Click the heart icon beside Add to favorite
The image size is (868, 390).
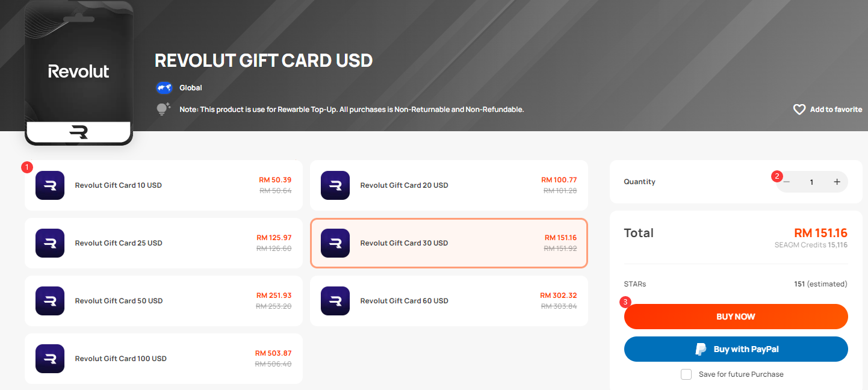point(799,110)
